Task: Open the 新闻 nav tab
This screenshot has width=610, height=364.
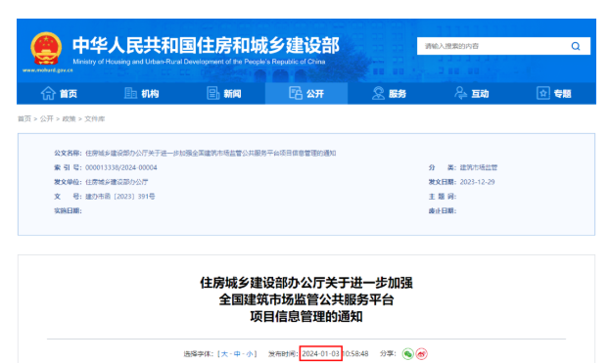Action: click(x=224, y=93)
